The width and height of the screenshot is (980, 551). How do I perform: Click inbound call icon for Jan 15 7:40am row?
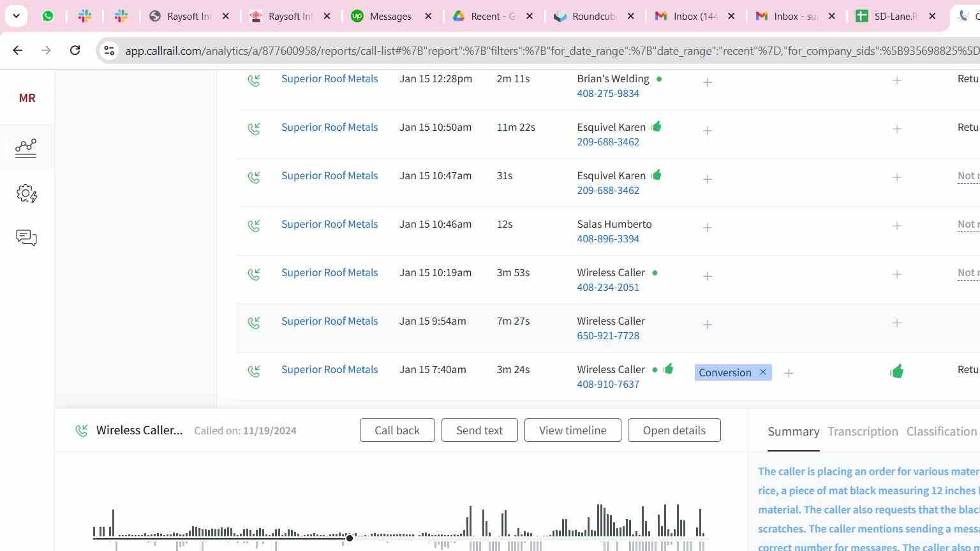tap(254, 371)
